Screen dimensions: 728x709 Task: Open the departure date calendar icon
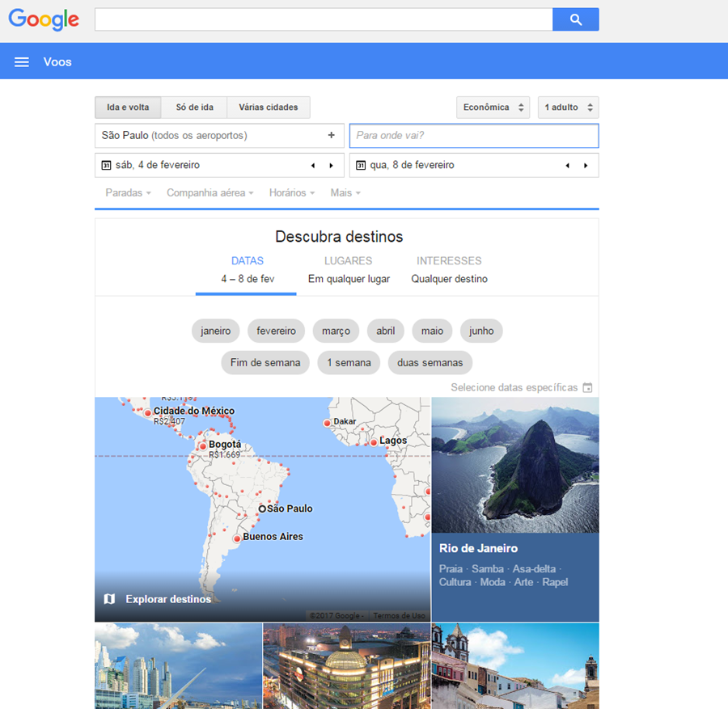106,166
